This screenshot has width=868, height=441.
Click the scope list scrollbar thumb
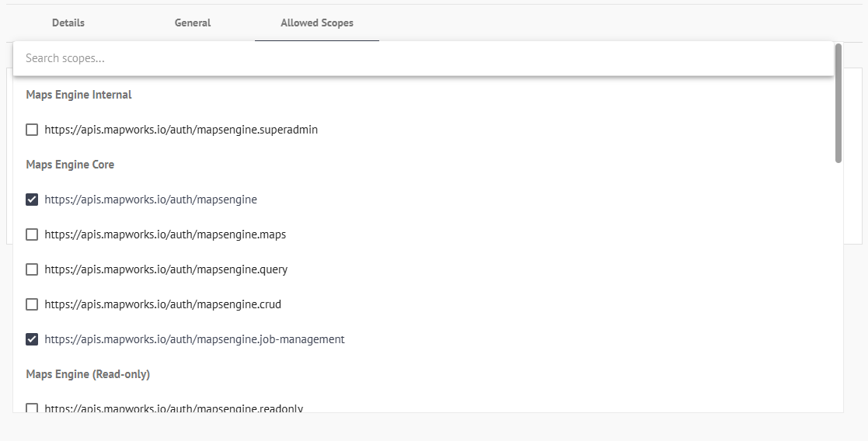pos(838,102)
